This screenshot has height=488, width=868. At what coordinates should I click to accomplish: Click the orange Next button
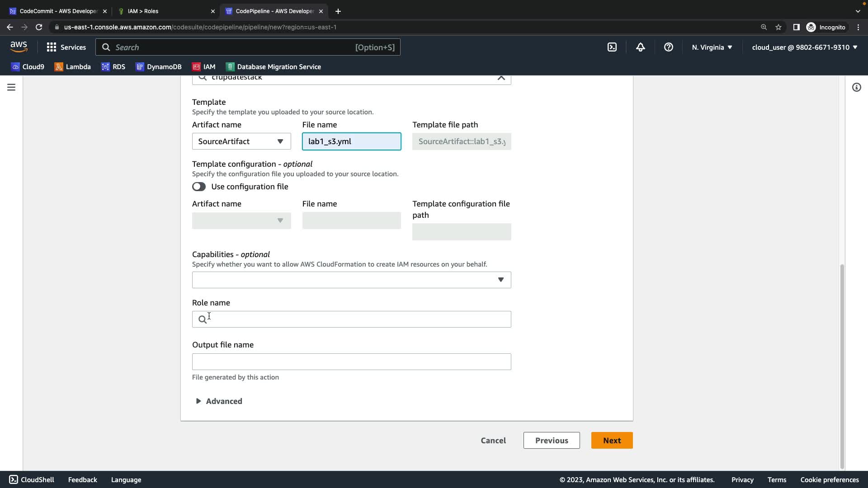(612, 440)
